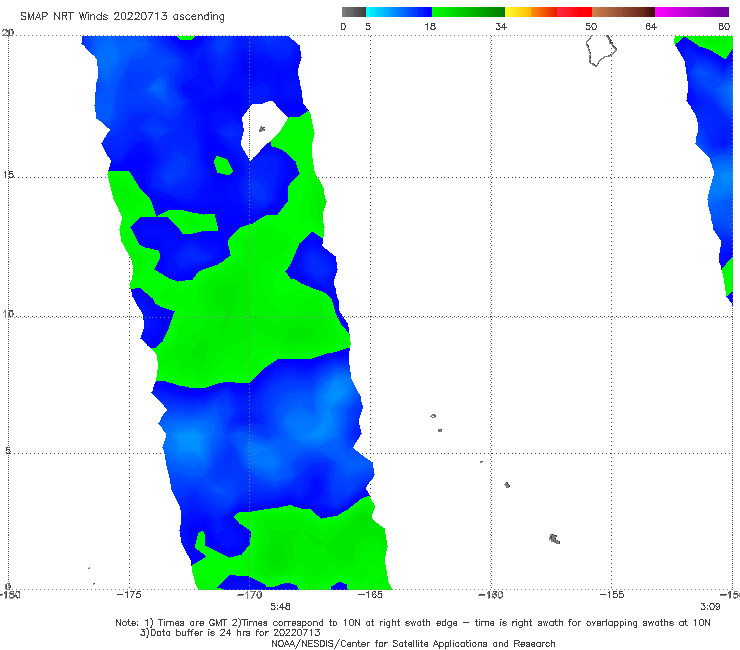Click the longitude label '-175'
740x650 pixels.
coord(129,595)
